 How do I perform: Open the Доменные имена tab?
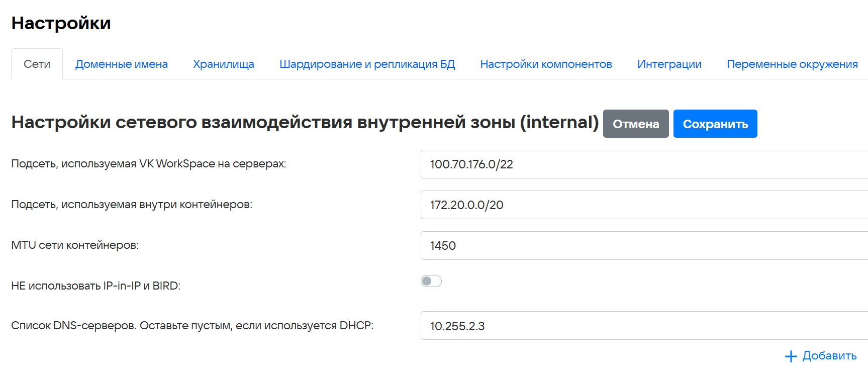122,64
